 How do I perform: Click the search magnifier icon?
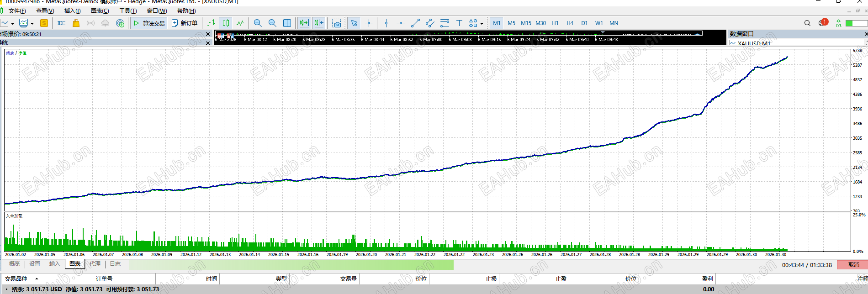807,23
